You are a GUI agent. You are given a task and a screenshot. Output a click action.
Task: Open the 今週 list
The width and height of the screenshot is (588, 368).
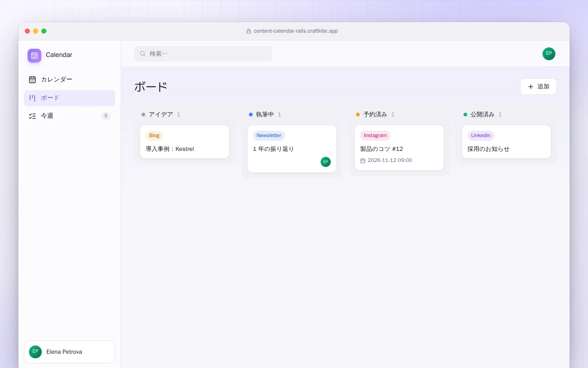click(x=69, y=116)
